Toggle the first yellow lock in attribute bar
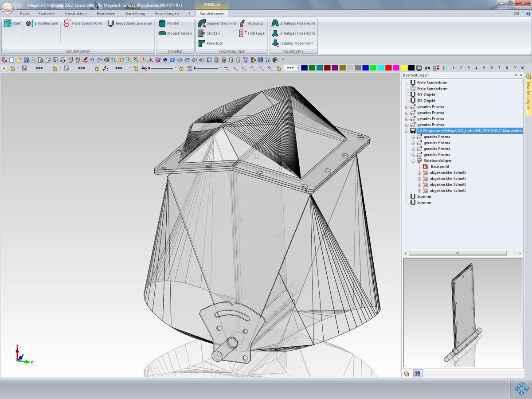 [12, 68]
